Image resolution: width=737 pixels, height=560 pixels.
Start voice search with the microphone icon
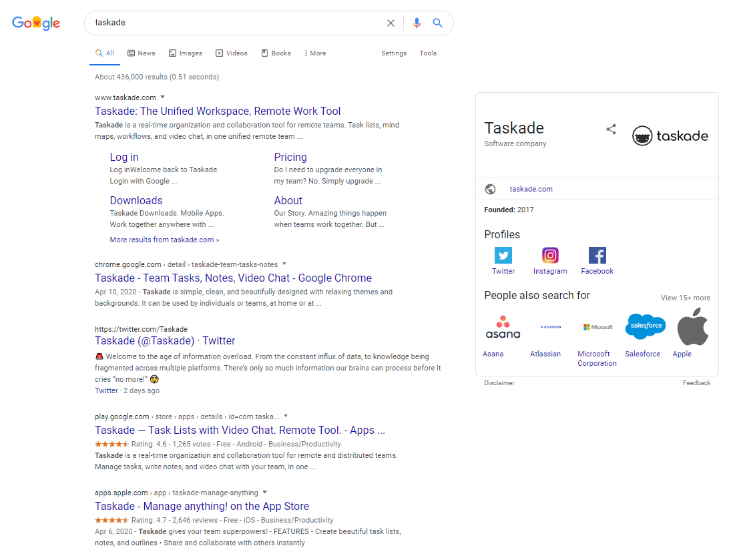(x=417, y=23)
